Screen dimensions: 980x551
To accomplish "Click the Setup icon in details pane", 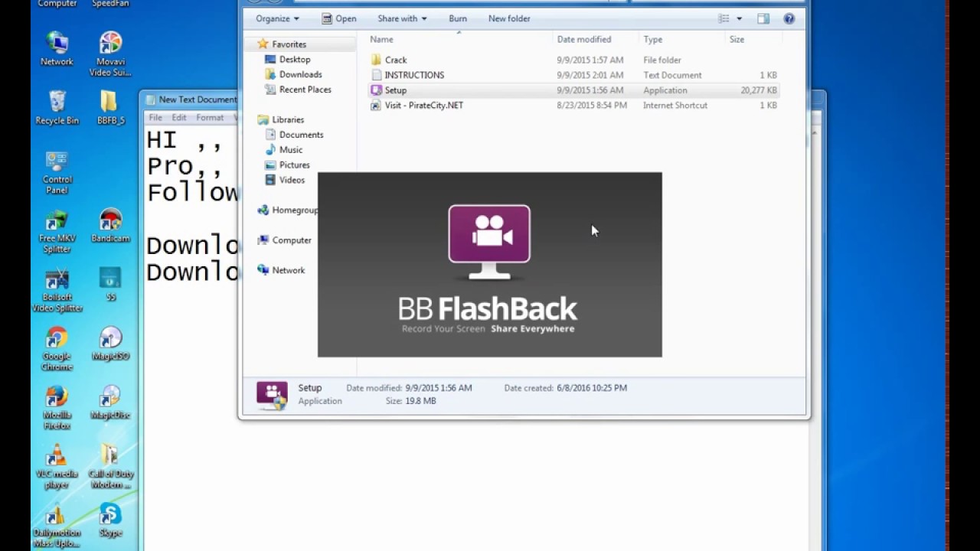I will pos(272,396).
